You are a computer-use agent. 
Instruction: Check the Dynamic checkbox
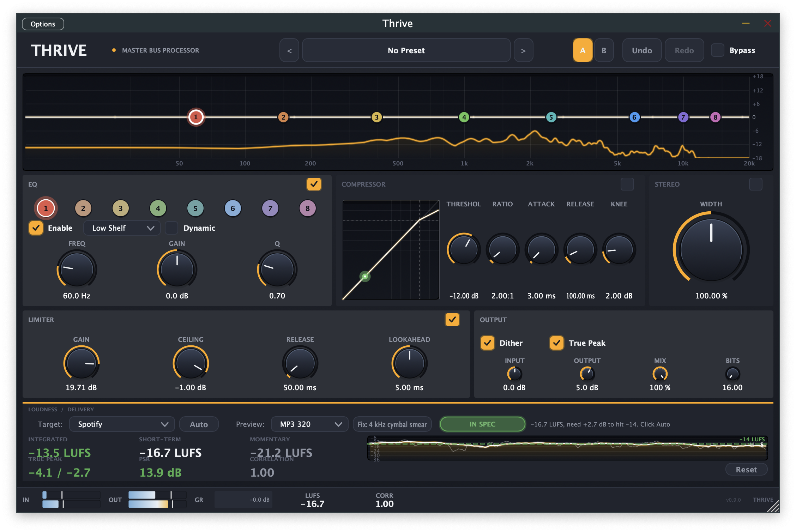click(x=171, y=228)
